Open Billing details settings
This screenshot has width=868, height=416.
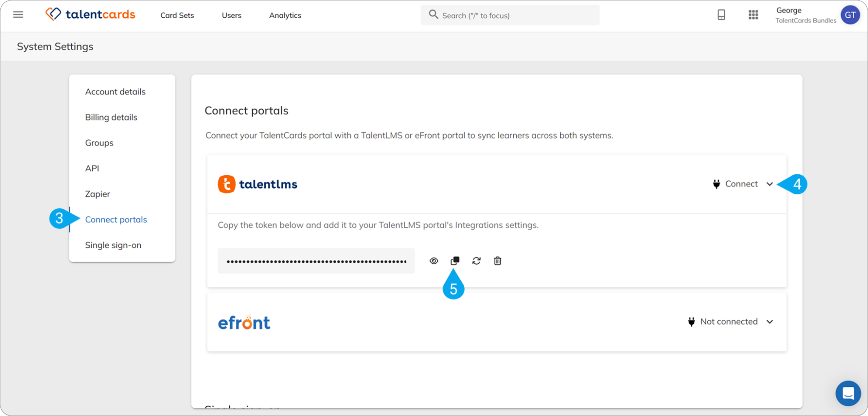tap(111, 117)
